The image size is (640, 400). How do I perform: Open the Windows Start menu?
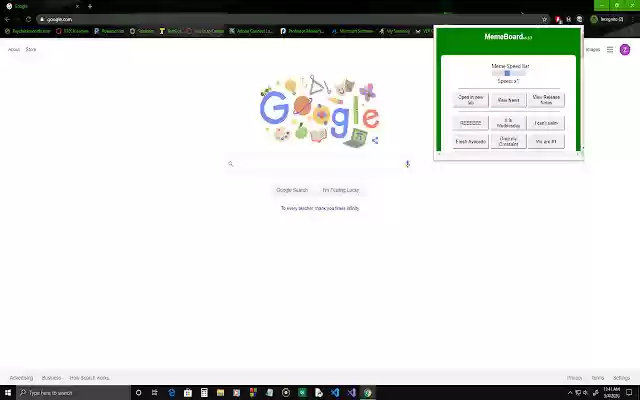click(8, 393)
